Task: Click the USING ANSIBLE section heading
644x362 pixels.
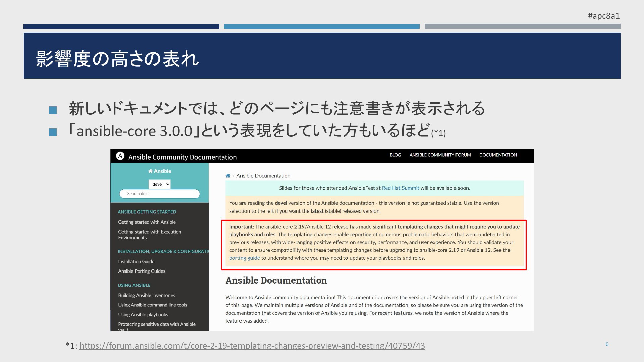Action: pyautogui.click(x=134, y=285)
